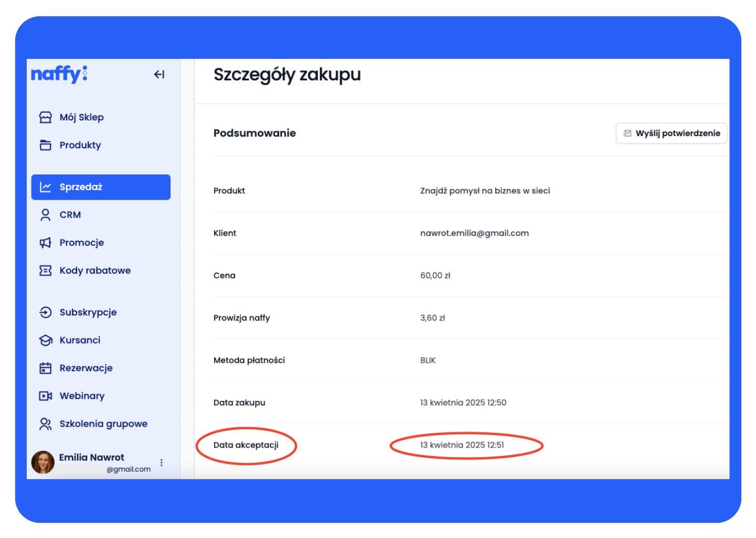Viewport: 756px width, 538px height.
Task: Click the Produkty folder icon
Action: (x=46, y=145)
